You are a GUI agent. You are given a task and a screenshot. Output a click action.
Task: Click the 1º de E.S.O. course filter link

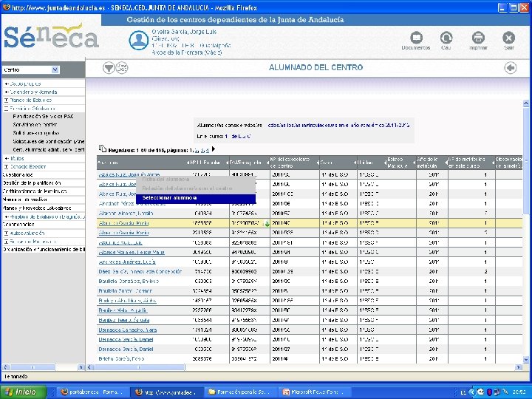(x=237, y=137)
